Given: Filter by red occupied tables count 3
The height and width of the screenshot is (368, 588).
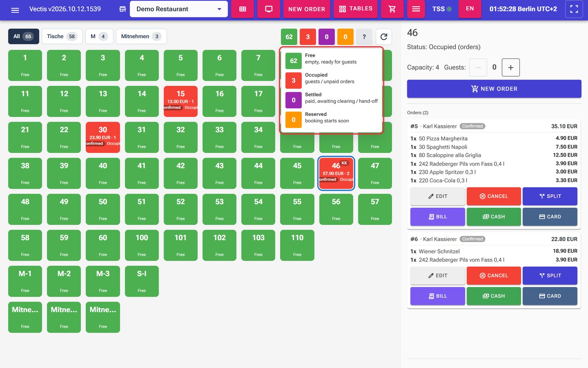Looking at the screenshot, I should coord(308,37).
